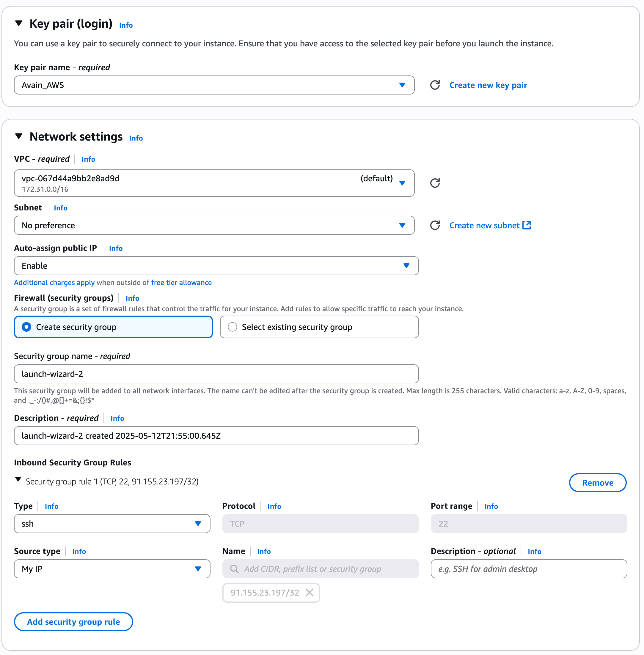The height and width of the screenshot is (655, 644).
Task: Open the Source type dropdown
Action: pyautogui.click(x=112, y=569)
